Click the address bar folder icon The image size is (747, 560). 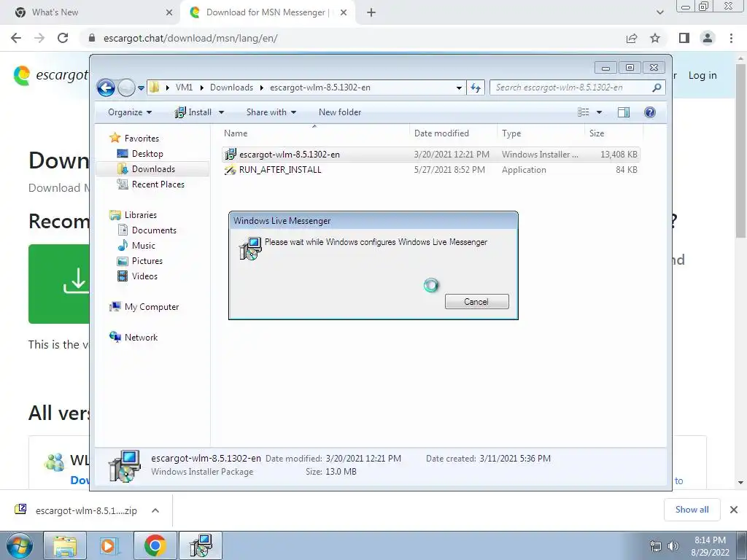click(154, 87)
